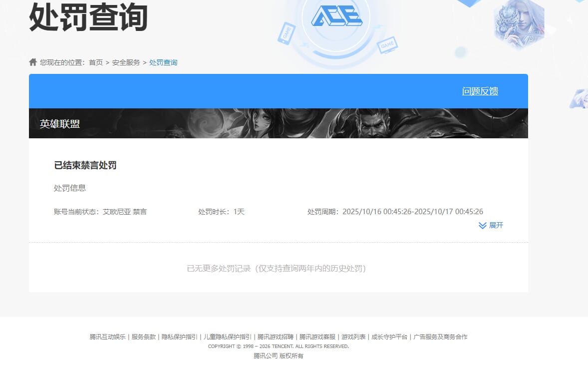Click the 处罚信息 label
Viewport: 588px width, 367px height.
click(x=70, y=188)
